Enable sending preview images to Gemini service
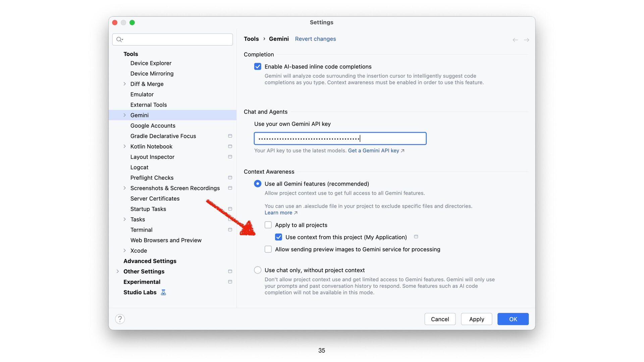The height and width of the screenshot is (362, 644). pos(268,249)
